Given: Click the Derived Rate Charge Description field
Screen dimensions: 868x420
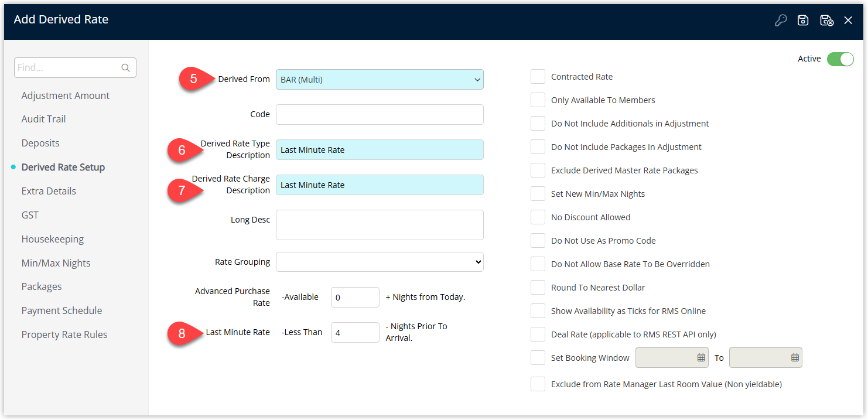Looking at the screenshot, I should (x=380, y=185).
